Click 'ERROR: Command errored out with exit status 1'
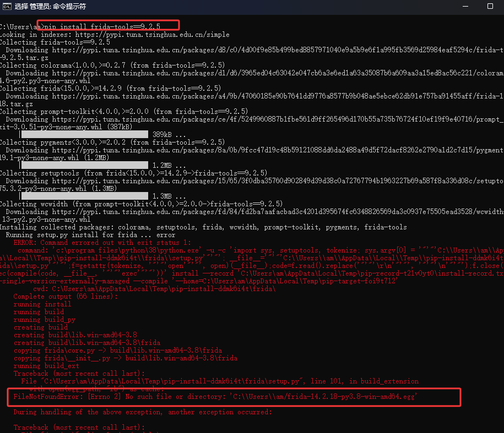The height and width of the screenshot is (433, 504). click(x=102, y=243)
